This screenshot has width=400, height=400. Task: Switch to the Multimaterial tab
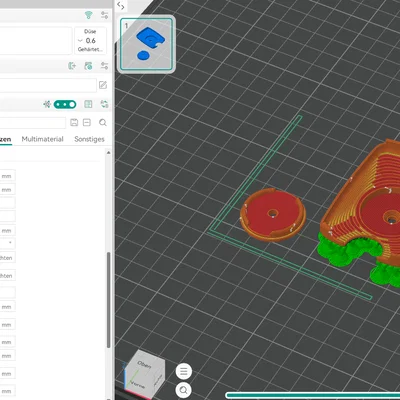42,139
